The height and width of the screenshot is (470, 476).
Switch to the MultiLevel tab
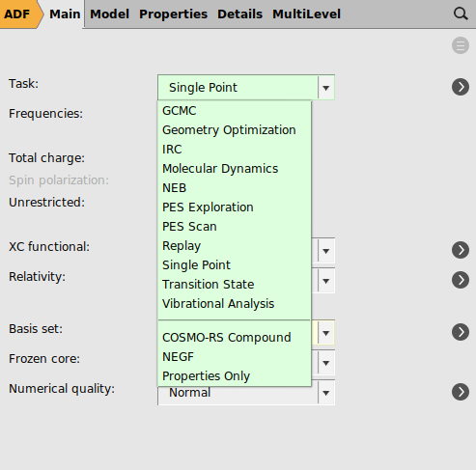point(306,14)
